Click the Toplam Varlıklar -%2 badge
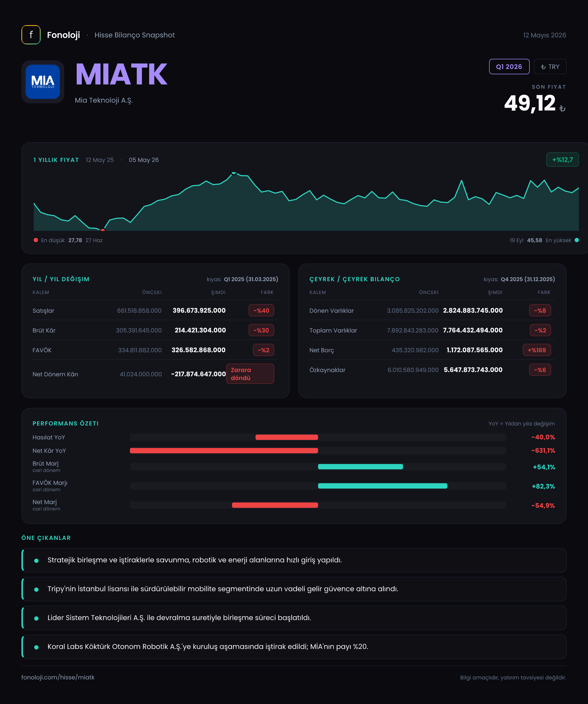 tap(540, 330)
